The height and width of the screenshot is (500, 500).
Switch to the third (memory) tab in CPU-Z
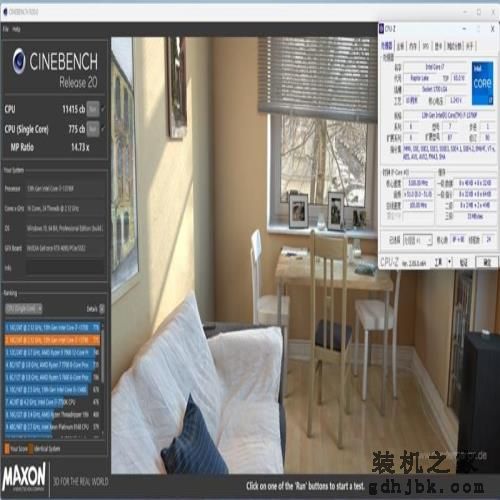(413, 46)
